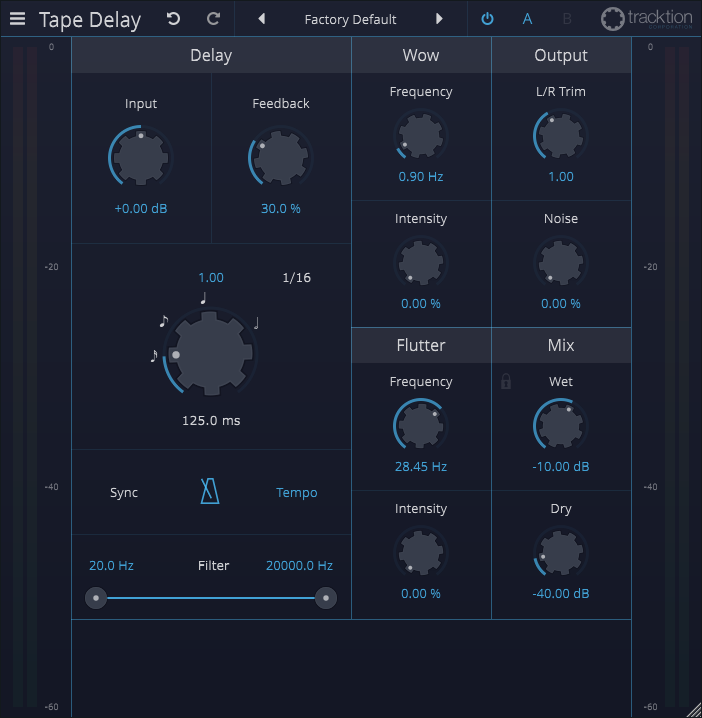
Task: Switch to the B preset state
Action: [x=567, y=19]
